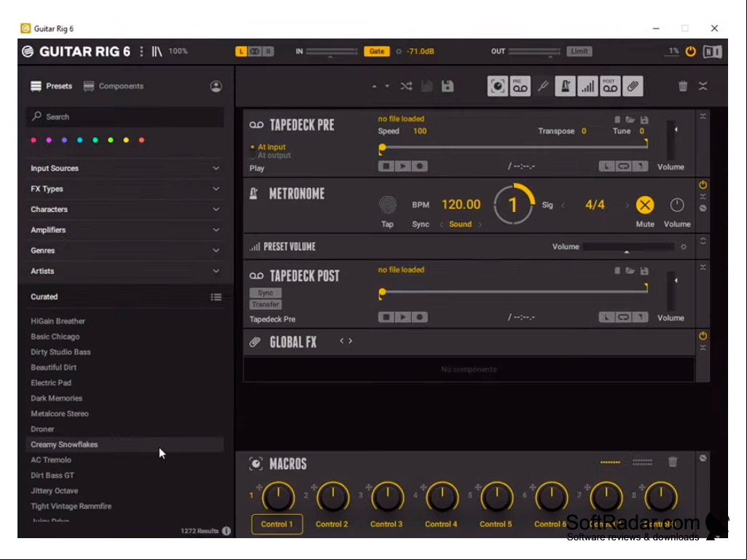The height and width of the screenshot is (560, 747).
Task: Toggle Preset Volume toolbar icon
Action: tap(587, 86)
